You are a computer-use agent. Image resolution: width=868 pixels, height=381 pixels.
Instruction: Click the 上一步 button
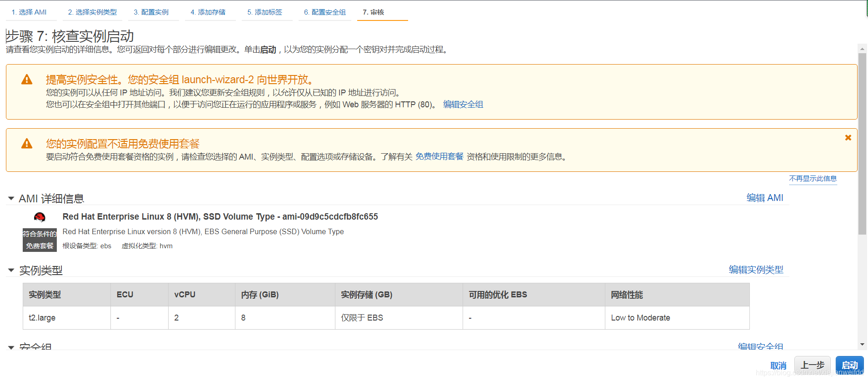click(x=813, y=365)
